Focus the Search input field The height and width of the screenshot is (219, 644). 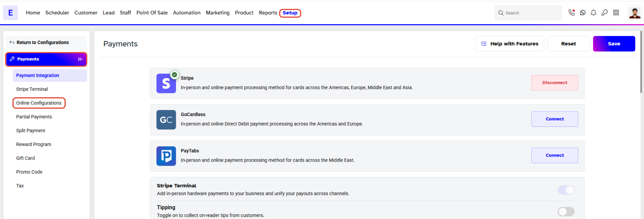[528, 13]
